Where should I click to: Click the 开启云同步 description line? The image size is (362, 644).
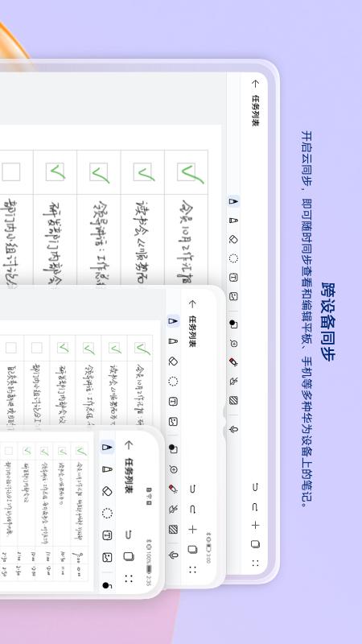(306, 319)
